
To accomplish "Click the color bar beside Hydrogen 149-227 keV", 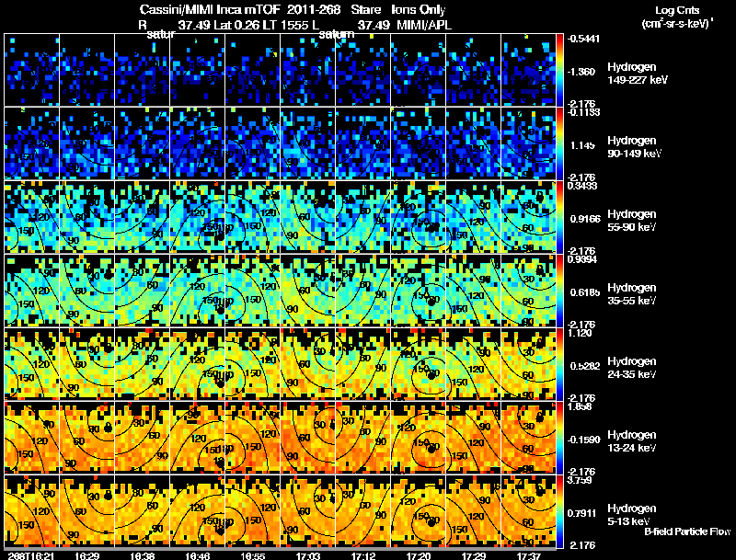I will [559, 70].
